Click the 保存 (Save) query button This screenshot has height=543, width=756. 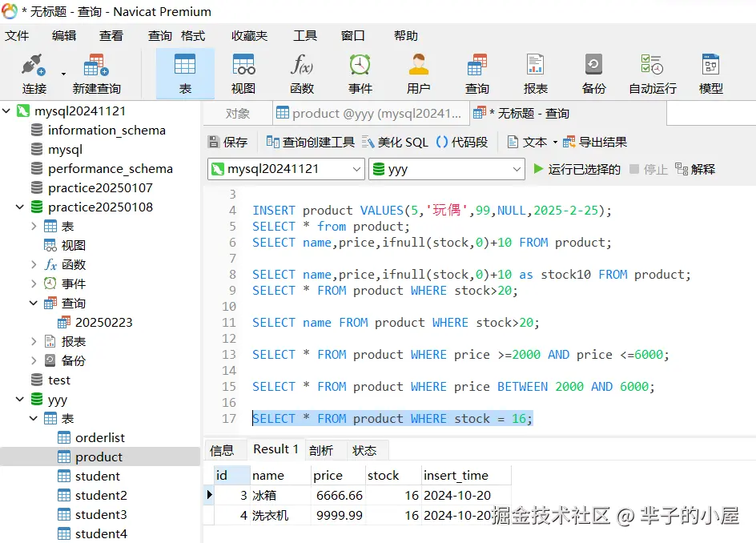click(227, 142)
